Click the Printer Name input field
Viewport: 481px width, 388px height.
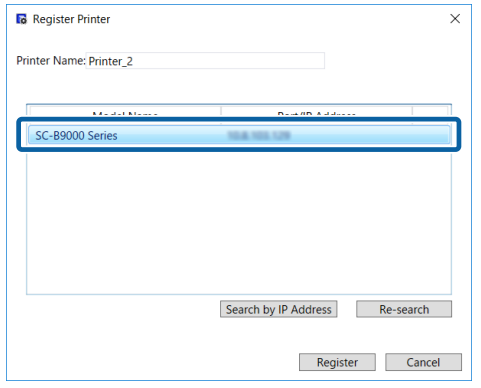(x=205, y=61)
